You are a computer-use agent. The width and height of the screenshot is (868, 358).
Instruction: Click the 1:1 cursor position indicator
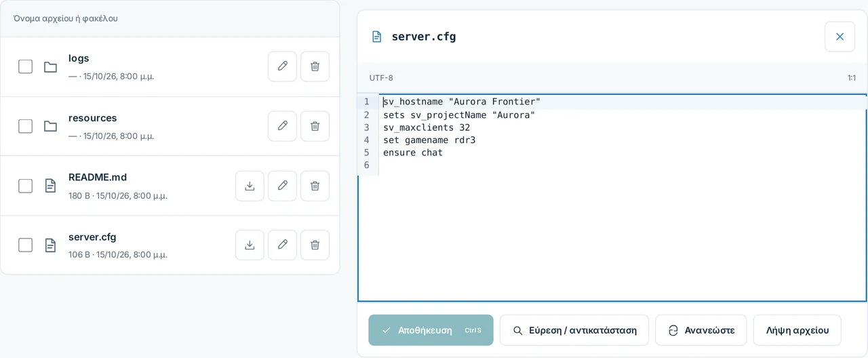pyautogui.click(x=851, y=78)
